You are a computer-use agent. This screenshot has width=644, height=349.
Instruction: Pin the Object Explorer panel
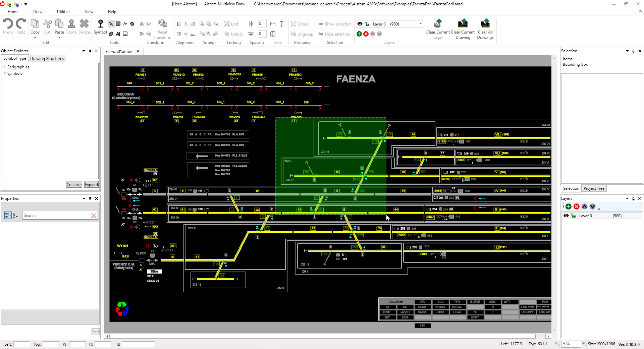pos(90,51)
